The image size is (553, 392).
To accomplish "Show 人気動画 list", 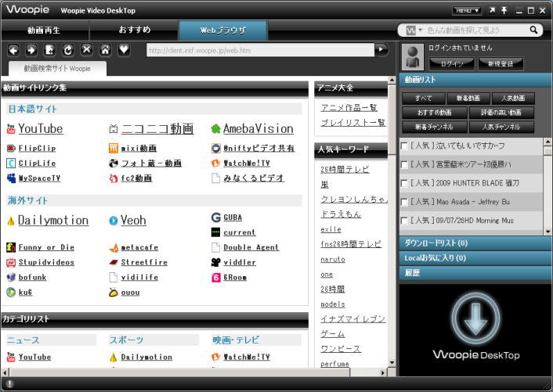I will coord(513,99).
